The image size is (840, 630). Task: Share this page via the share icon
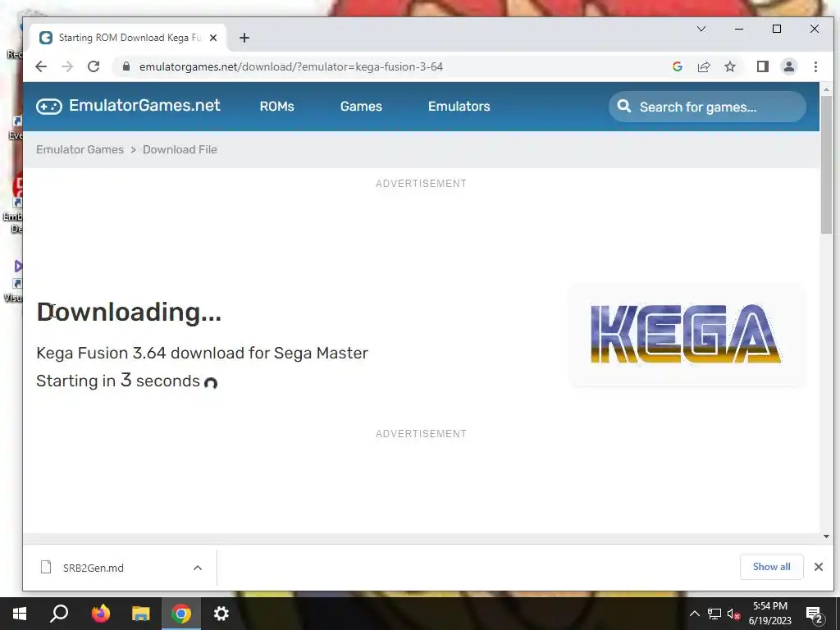[703, 66]
